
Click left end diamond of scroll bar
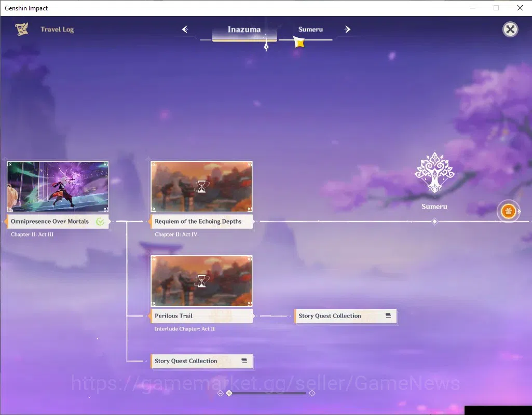point(220,393)
